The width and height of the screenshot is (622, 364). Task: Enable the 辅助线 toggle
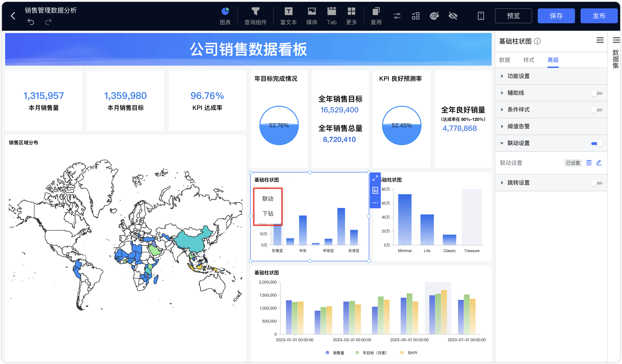[x=597, y=93]
